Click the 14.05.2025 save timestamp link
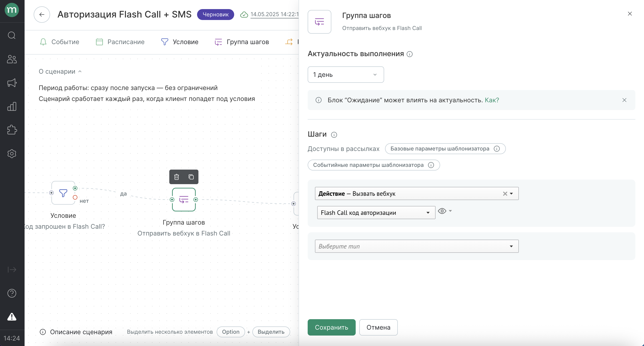Viewport: 644px width, 346px height. click(274, 14)
